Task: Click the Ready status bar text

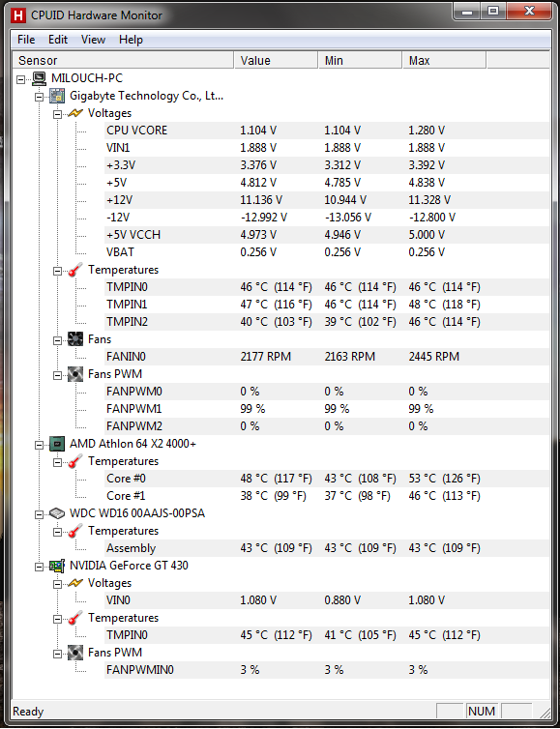Action: (x=28, y=712)
